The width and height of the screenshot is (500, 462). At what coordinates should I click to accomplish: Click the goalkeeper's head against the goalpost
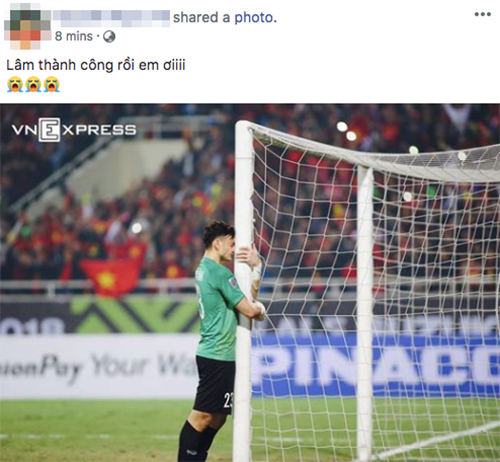219,240
